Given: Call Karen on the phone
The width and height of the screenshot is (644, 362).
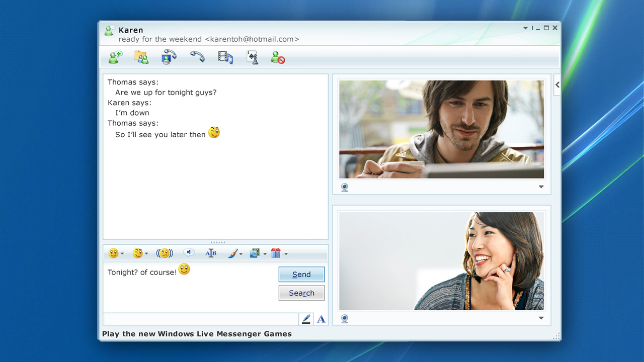Looking at the screenshot, I should point(197,57).
